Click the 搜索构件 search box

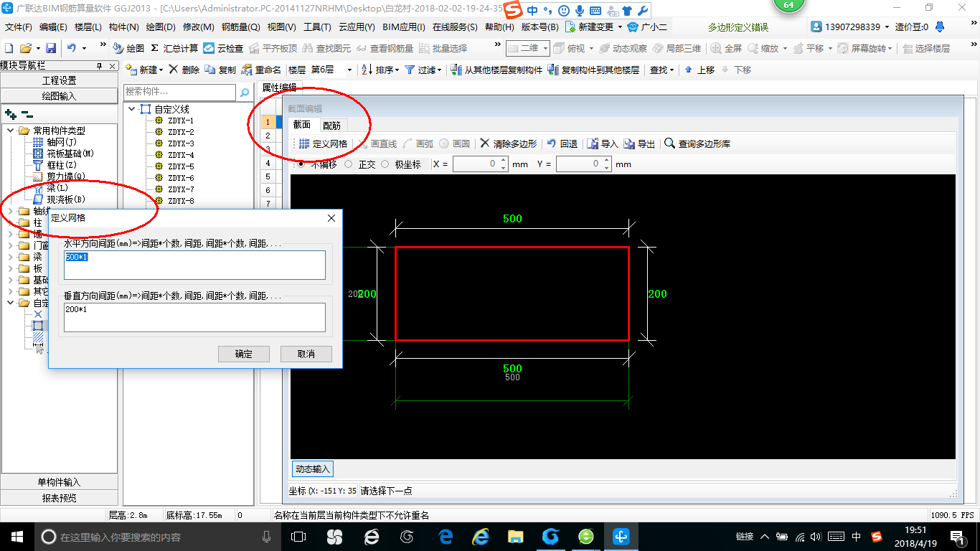pos(179,92)
